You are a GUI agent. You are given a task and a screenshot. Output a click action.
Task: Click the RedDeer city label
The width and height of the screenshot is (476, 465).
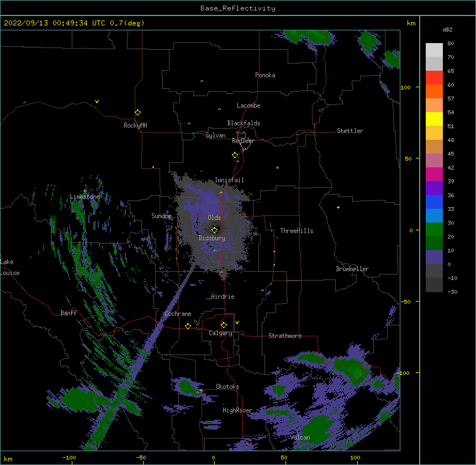tap(243, 141)
